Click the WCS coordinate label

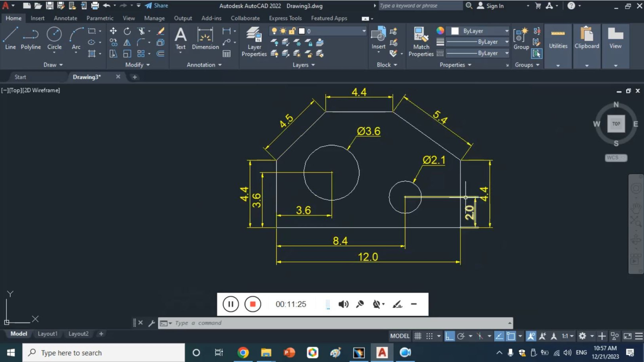click(616, 158)
